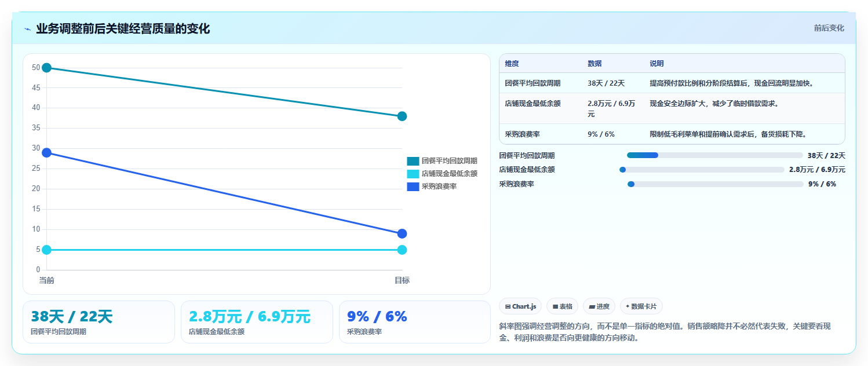This screenshot has height=366, width=868.
Task: Click the title 业务调整前后关键经营质量的变化
Action: click(x=123, y=28)
